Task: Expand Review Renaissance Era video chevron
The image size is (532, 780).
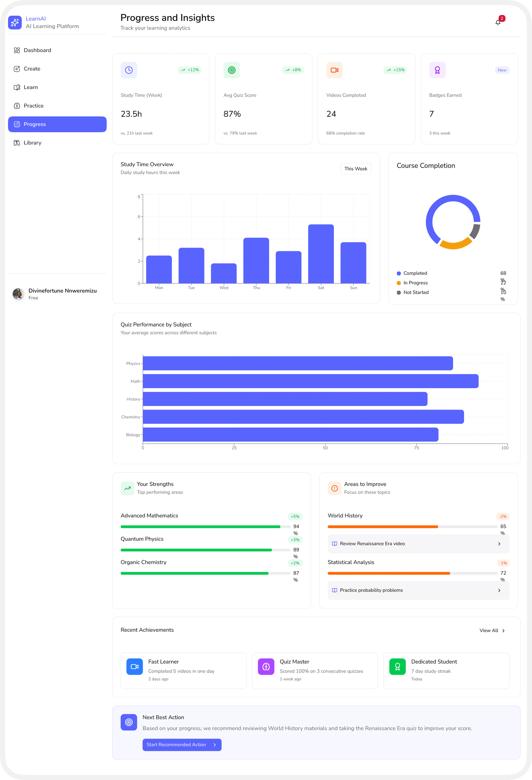Action: [x=499, y=544]
